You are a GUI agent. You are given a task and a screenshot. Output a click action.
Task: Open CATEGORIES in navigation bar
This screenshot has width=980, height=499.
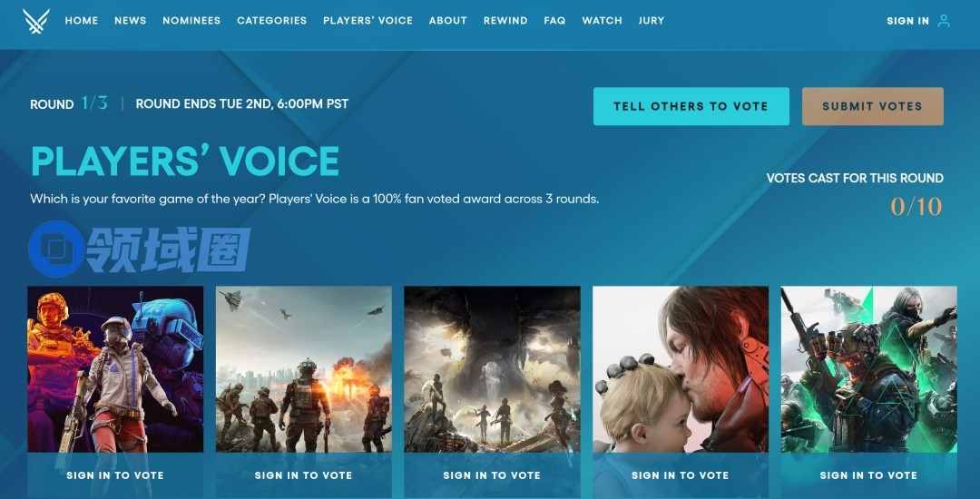pyautogui.click(x=272, y=21)
